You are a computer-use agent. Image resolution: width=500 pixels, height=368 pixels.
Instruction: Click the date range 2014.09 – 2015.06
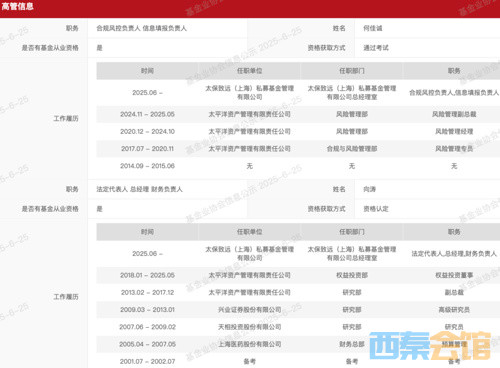[147, 166]
